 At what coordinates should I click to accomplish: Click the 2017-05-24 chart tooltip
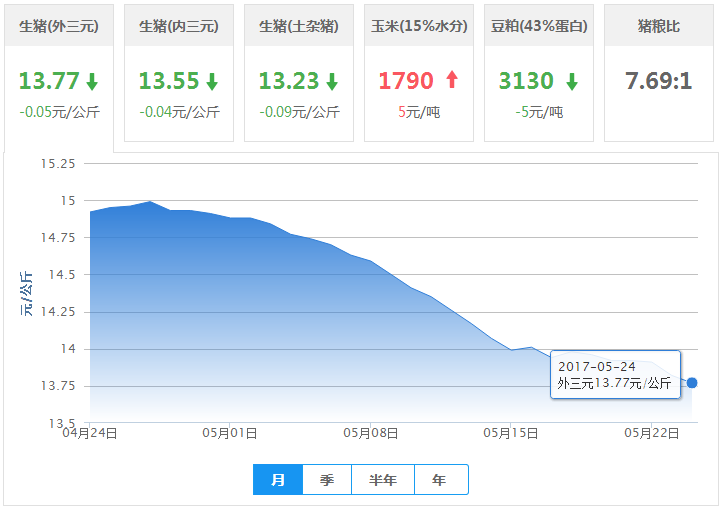[x=615, y=375]
